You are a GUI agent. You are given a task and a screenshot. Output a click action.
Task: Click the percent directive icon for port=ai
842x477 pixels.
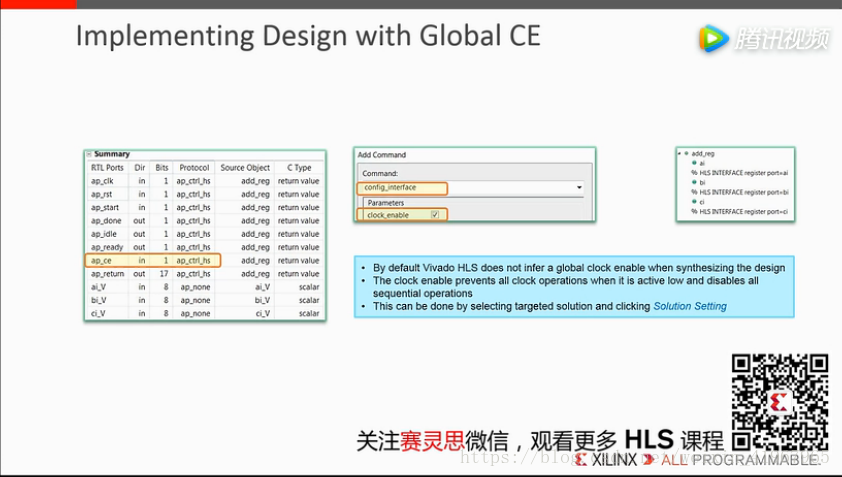pos(694,173)
